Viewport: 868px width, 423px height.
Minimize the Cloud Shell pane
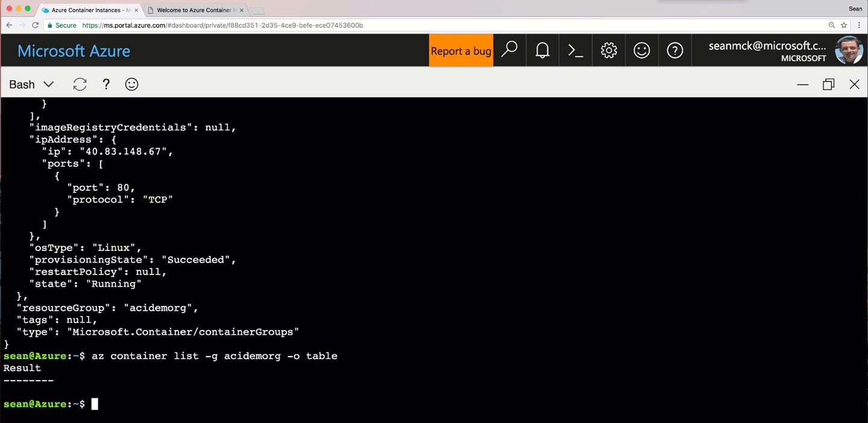point(802,84)
